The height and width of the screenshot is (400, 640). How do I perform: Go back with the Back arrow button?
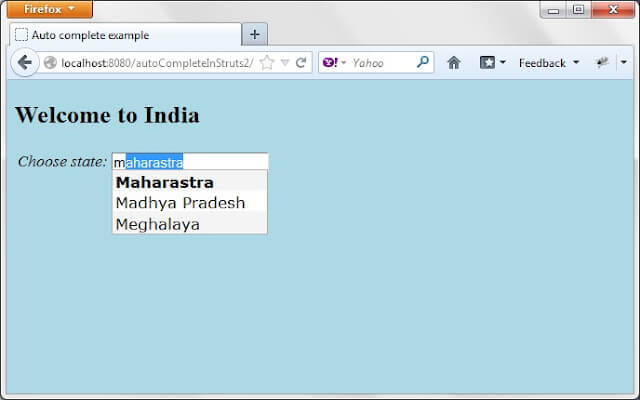(24, 62)
